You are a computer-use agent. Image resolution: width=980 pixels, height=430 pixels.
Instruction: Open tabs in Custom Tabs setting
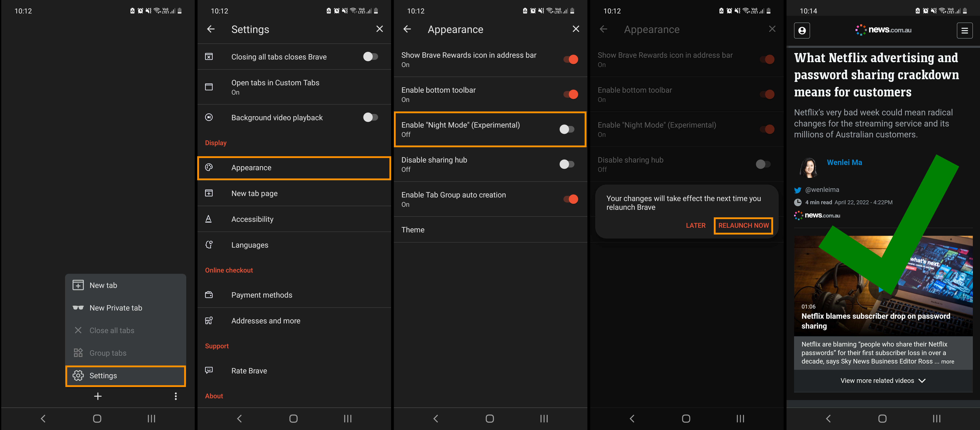tap(294, 87)
